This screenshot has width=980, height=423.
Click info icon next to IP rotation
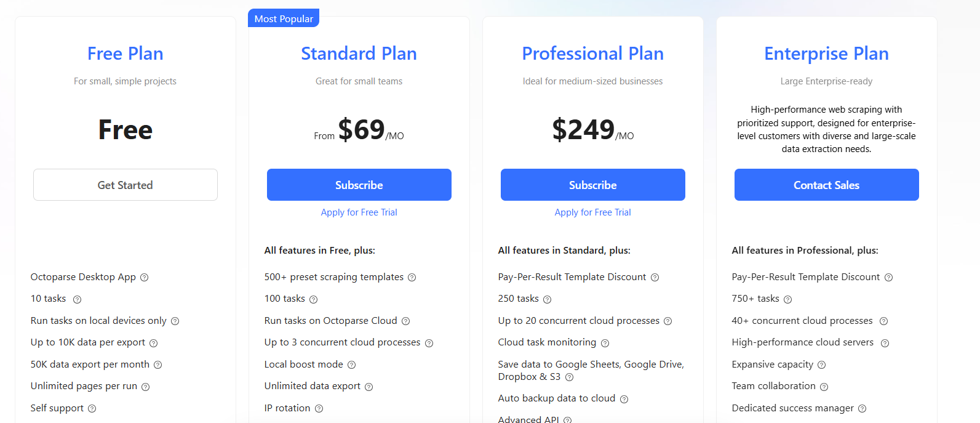[319, 409]
